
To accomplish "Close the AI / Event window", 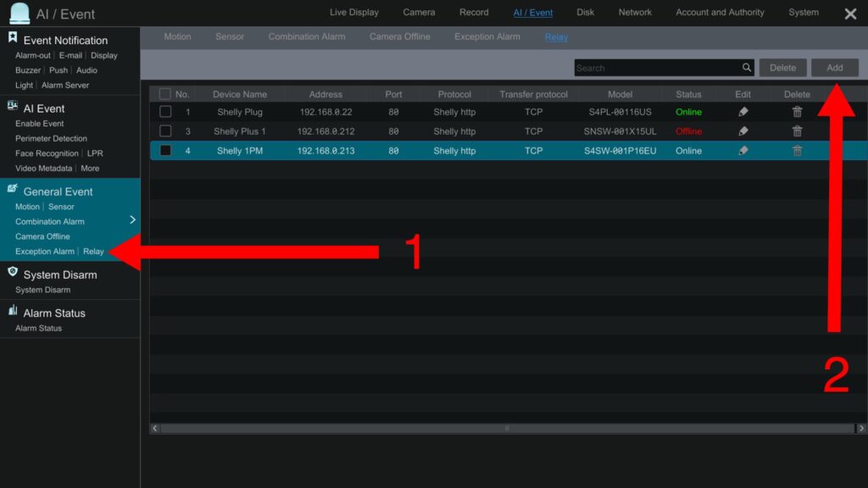I will coord(850,14).
